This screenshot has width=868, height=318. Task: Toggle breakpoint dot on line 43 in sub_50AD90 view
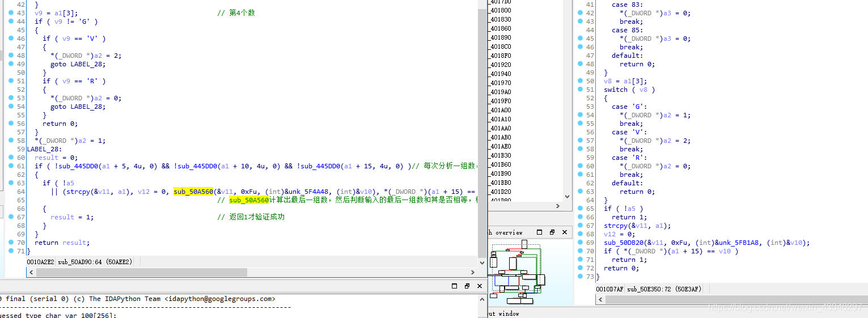point(11,12)
